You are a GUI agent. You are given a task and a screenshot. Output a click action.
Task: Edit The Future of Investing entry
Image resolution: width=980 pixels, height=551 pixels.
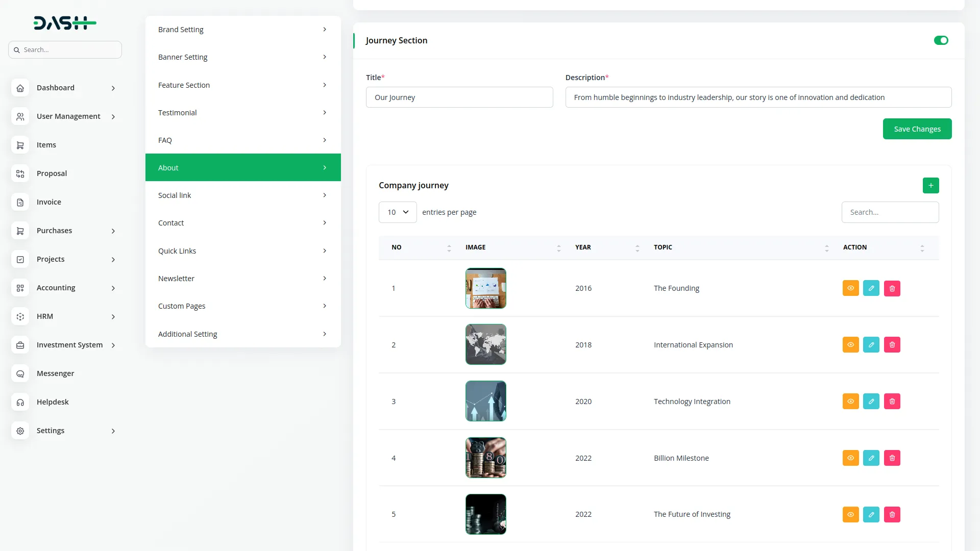(871, 514)
